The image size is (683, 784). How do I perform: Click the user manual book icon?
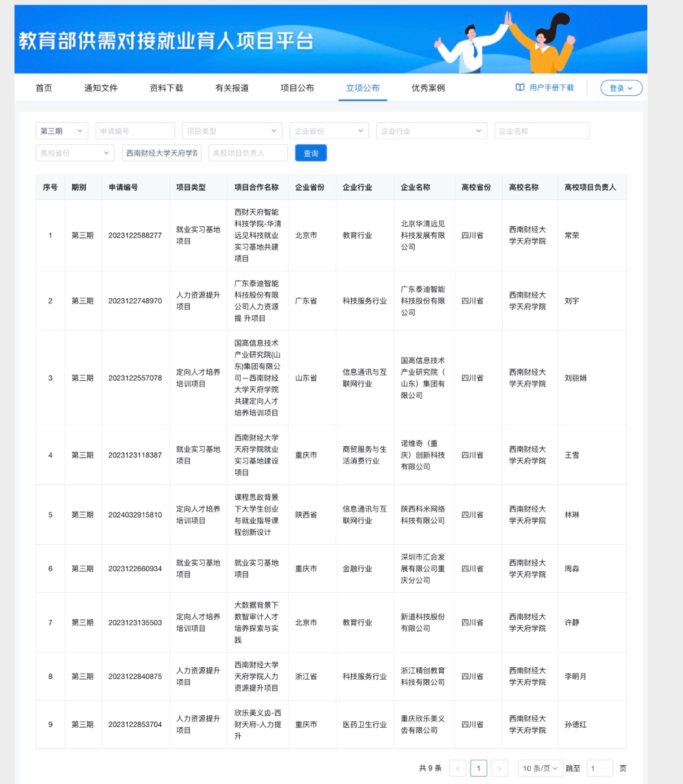tap(519, 87)
